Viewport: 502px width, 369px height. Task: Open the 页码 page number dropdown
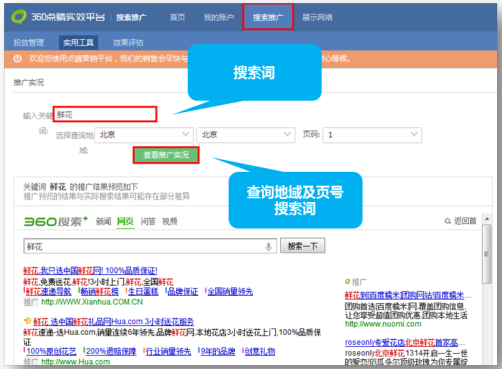point(372,135)
